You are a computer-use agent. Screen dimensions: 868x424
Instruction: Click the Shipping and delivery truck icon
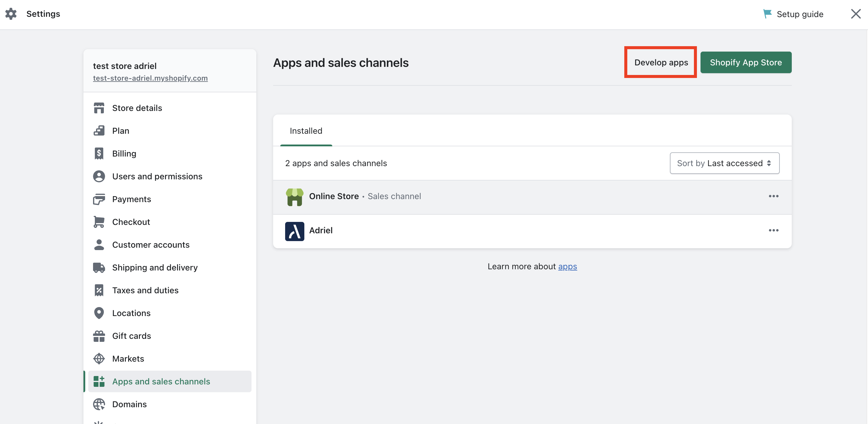[99, 267]
